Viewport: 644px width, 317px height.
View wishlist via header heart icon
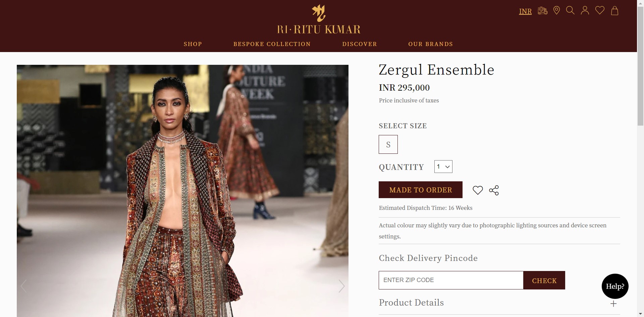(x=600, y=10)
